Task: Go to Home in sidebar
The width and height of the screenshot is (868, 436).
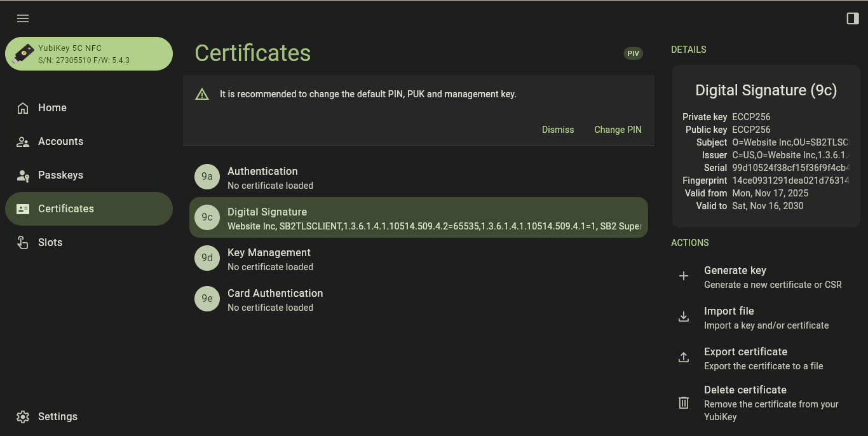Action: [x=52, y=108]
